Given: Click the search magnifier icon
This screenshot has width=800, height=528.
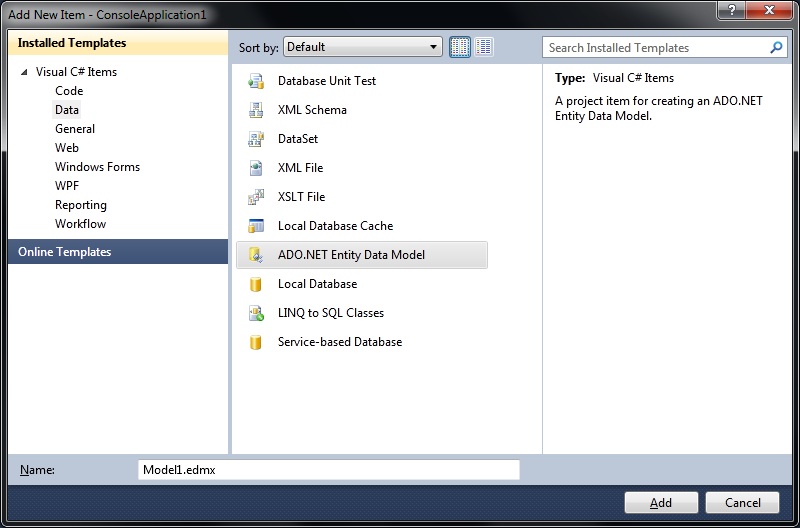Looking at the screenshot, I should tap(776, 48).
